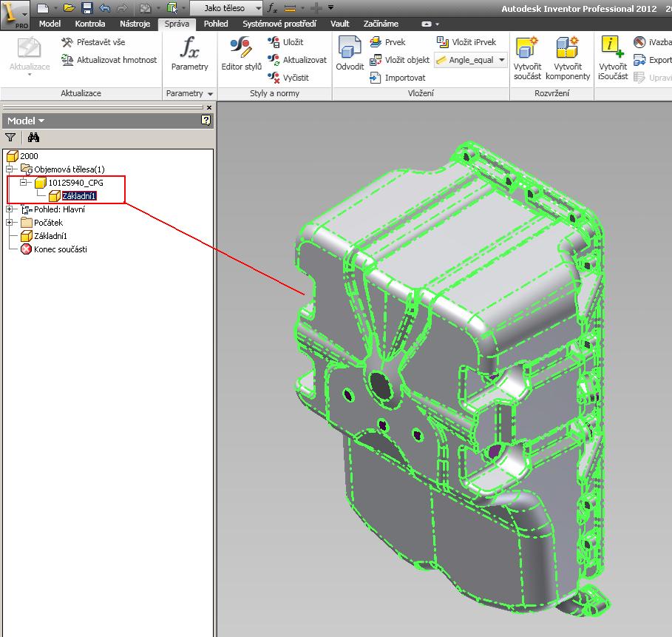Screen dimensions: 672x637
Task: Open the browser filter funnel icon
Action: [10, 137]
